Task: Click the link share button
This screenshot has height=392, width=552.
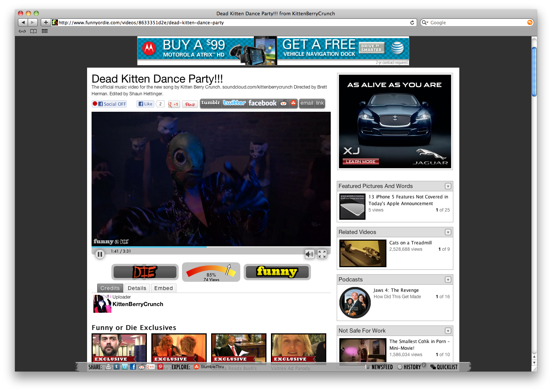Action: (x=320, y=103)
